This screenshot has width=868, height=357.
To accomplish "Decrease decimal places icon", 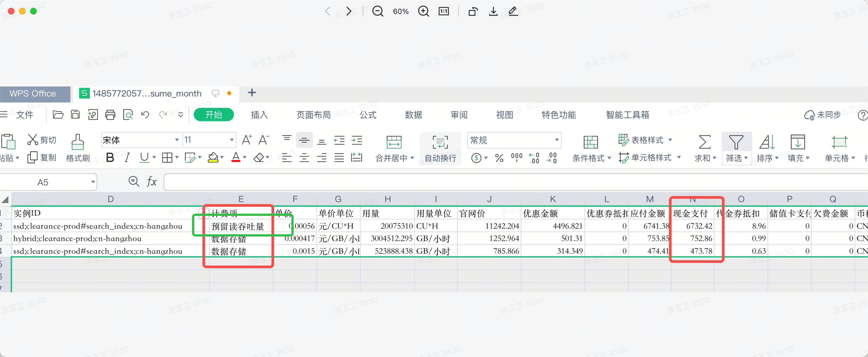I will tap(552, 158).
